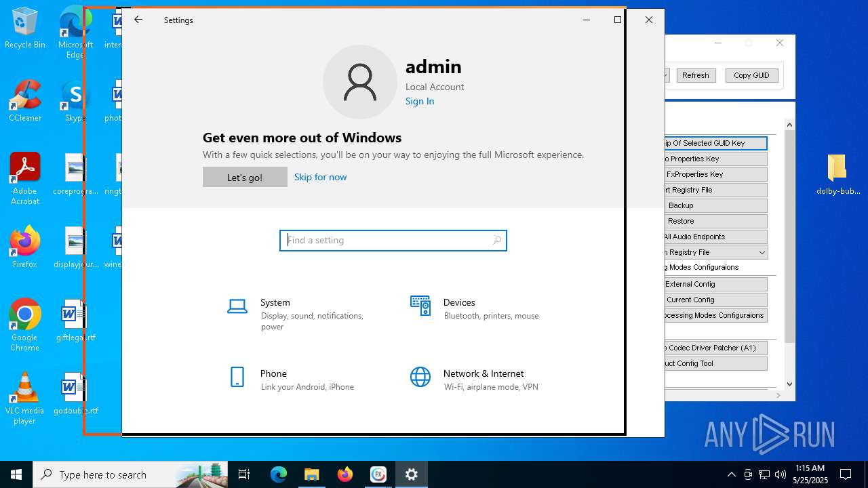Screen dimensions: 868x488
Task: Select the godouble.rtf desktop file
Action: pos(75,394)
